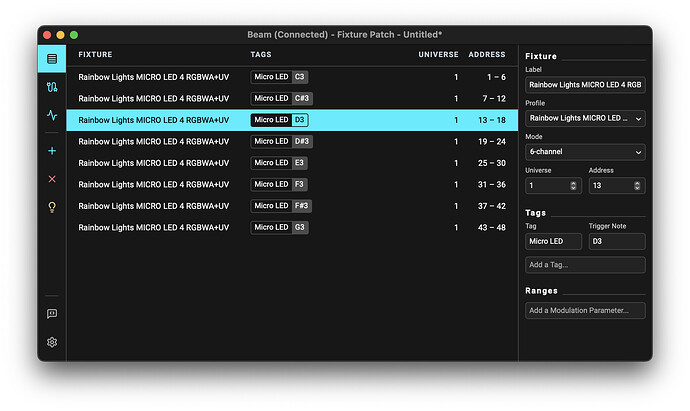Viewport: 690px width, 411px height.
Task: Select the fixture row tagged C3
Action: pos(290,77)
